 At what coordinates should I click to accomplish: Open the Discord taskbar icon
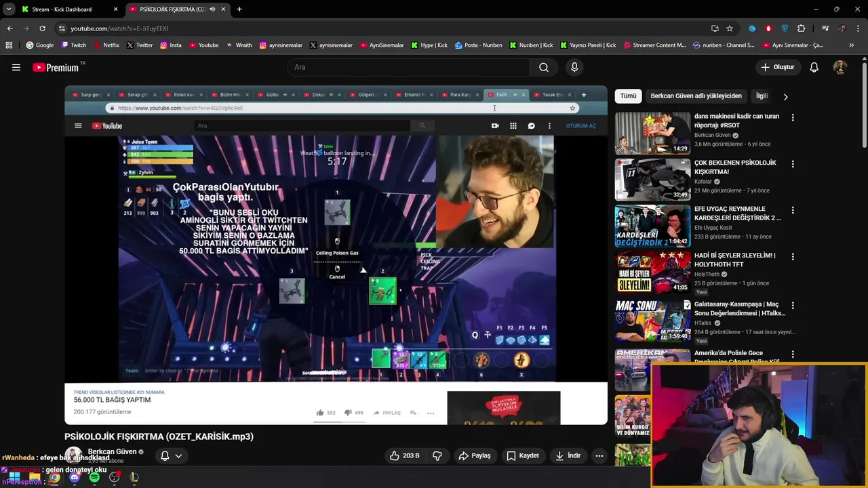tap(75, 478)
